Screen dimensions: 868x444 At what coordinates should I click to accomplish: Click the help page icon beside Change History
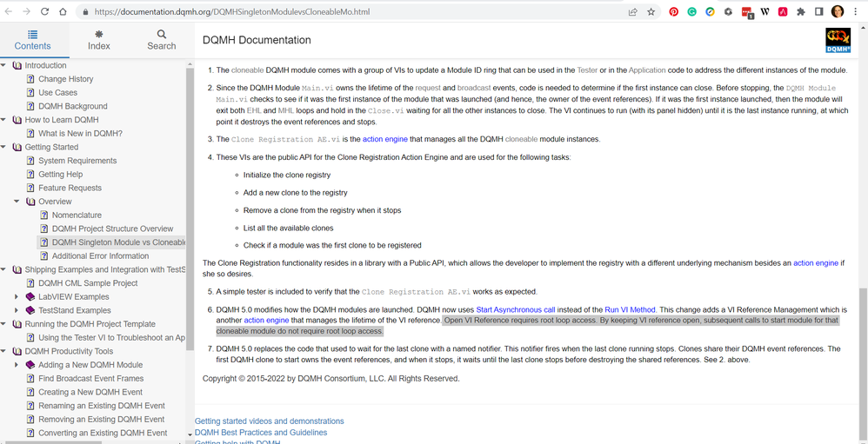[30, 79]
